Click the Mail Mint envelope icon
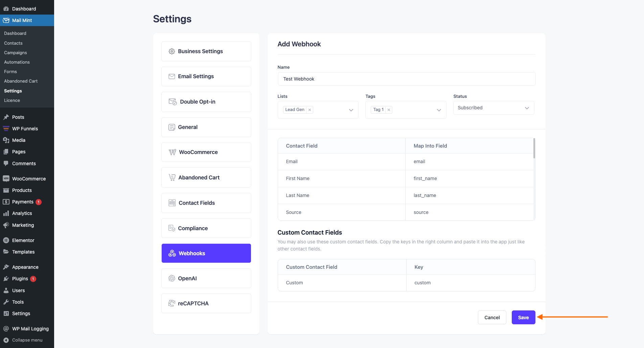 (6, 20)
